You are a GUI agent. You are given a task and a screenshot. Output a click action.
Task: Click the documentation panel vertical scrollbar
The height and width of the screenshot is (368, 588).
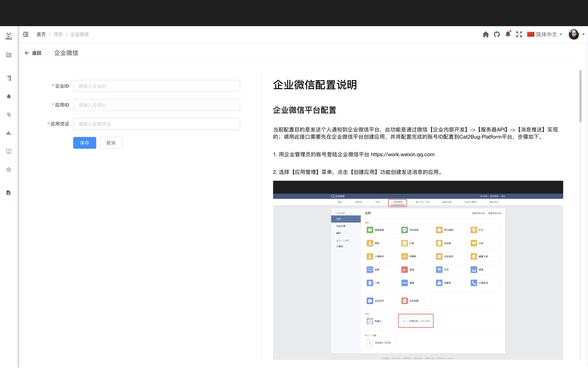click(x=580, y=96)
